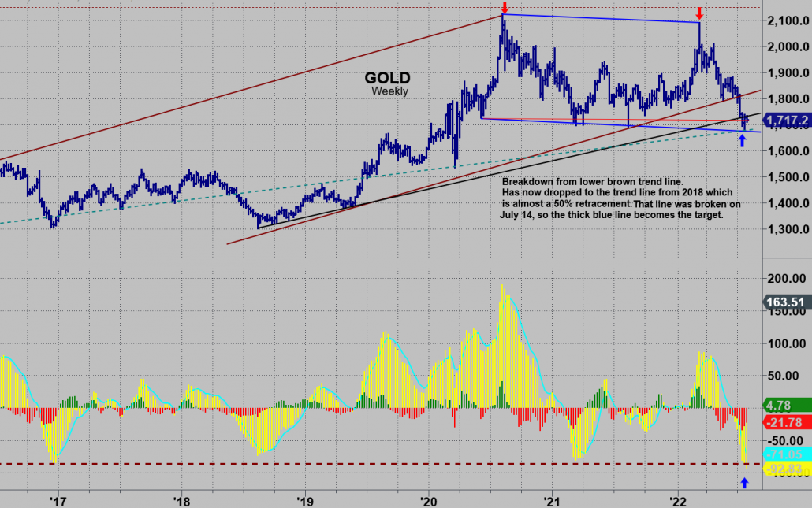
Task: Click the red arrow above the 2022 peak
Action: coord(699,13)
